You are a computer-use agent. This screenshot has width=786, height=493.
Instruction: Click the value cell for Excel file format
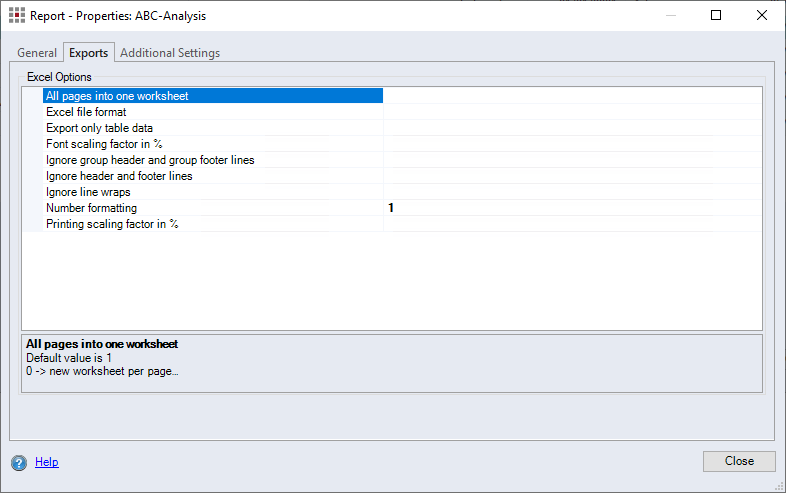click(572, 112)
